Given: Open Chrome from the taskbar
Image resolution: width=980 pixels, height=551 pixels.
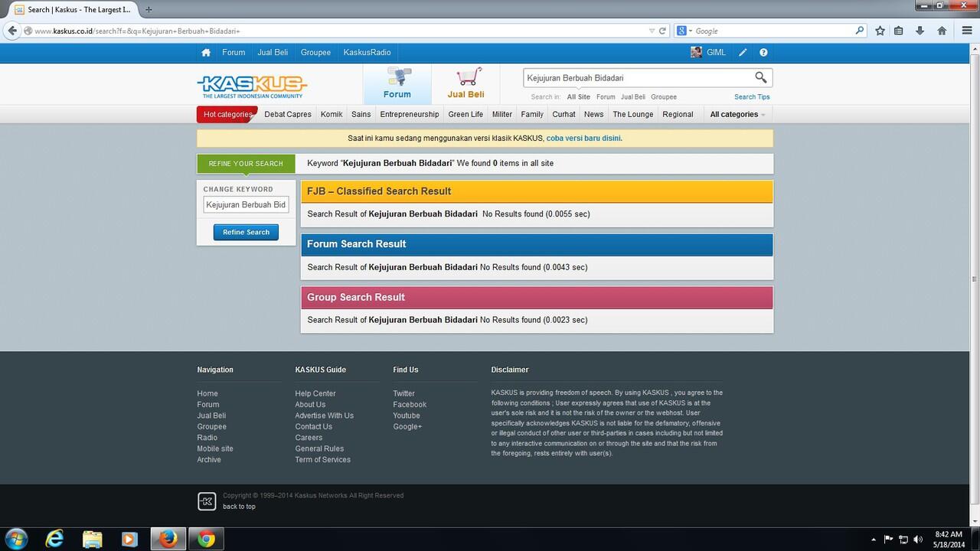Looking at the screenshot, I should pos(206,539).
